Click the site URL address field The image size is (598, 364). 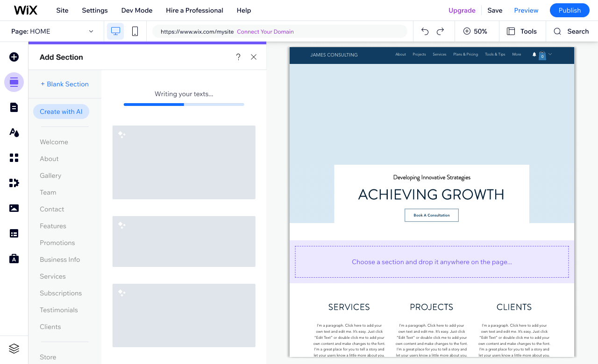pos(280,31)
